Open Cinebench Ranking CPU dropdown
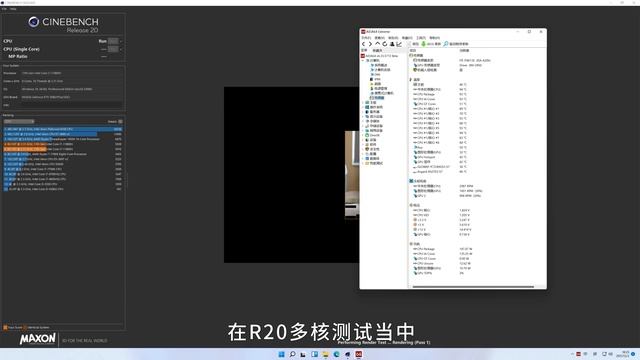This screenshot has height=360, width=640. [x=19, y=122]
